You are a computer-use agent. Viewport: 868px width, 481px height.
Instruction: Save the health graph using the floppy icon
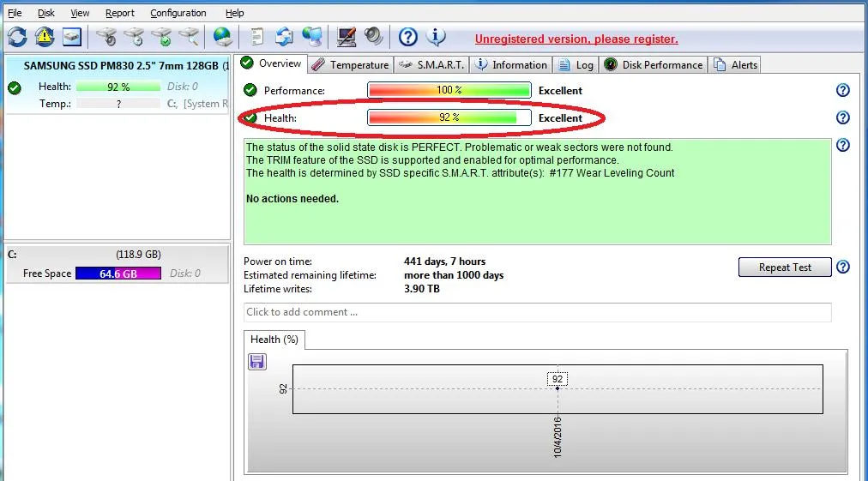coord(256,362)
